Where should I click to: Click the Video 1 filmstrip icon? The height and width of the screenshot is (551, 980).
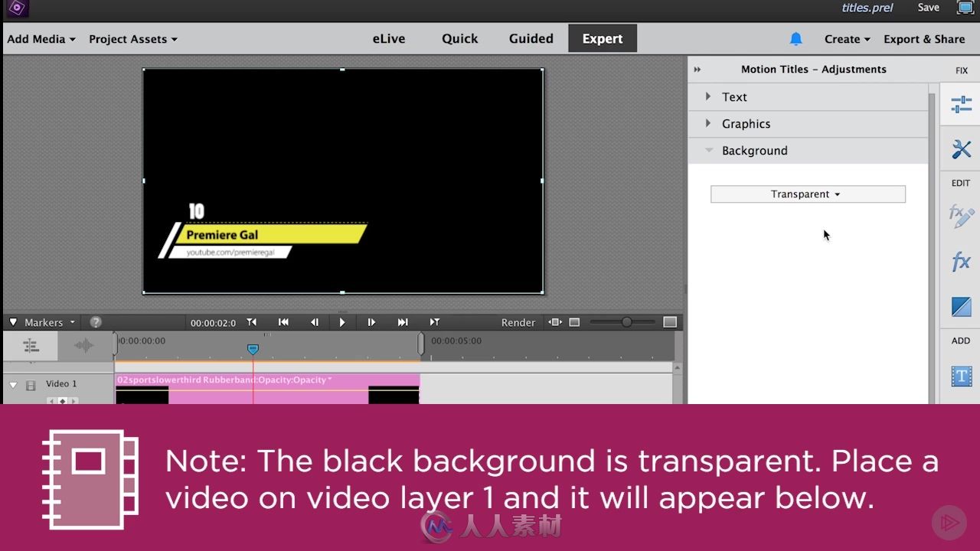coord(31,385)
